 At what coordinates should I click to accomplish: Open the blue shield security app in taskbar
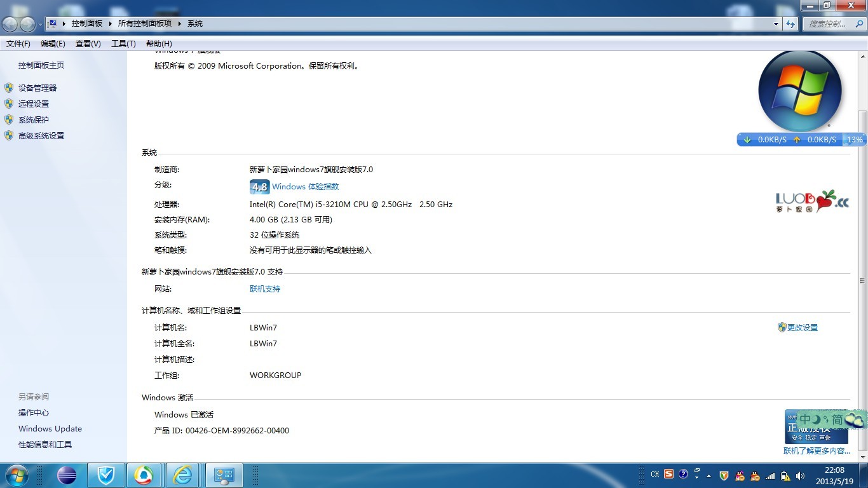click(105, 475)
